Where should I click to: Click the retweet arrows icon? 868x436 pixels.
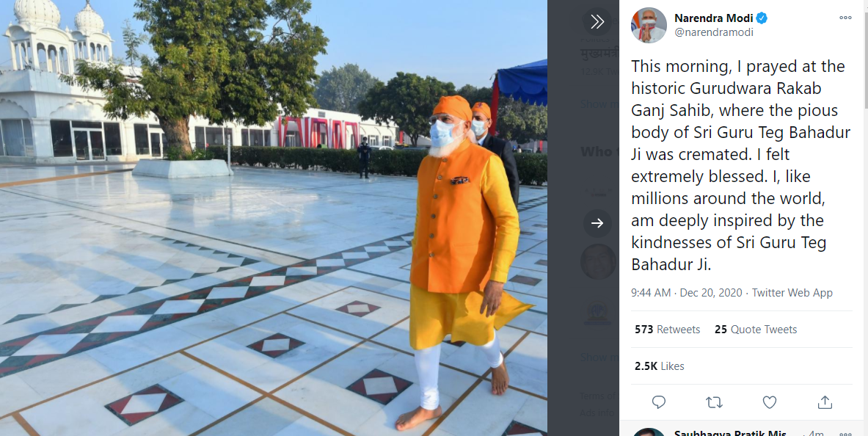coord(715,402)
